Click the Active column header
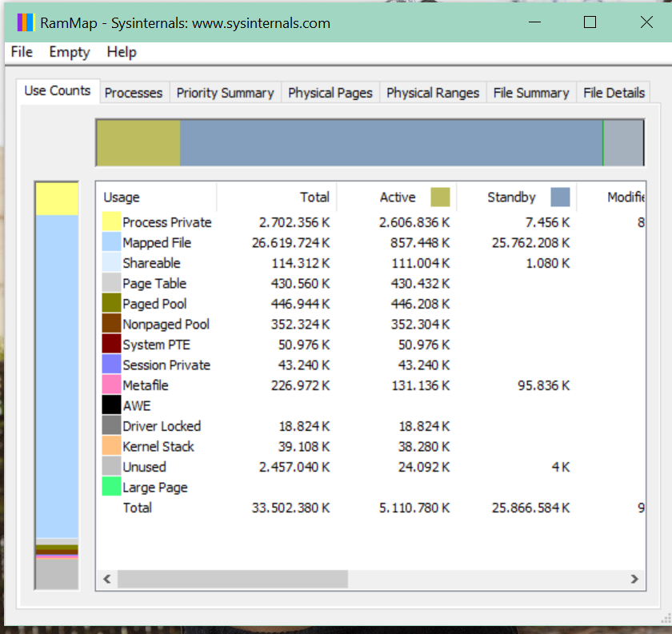This screenshot has width=672, height=634. click(397, 197)
